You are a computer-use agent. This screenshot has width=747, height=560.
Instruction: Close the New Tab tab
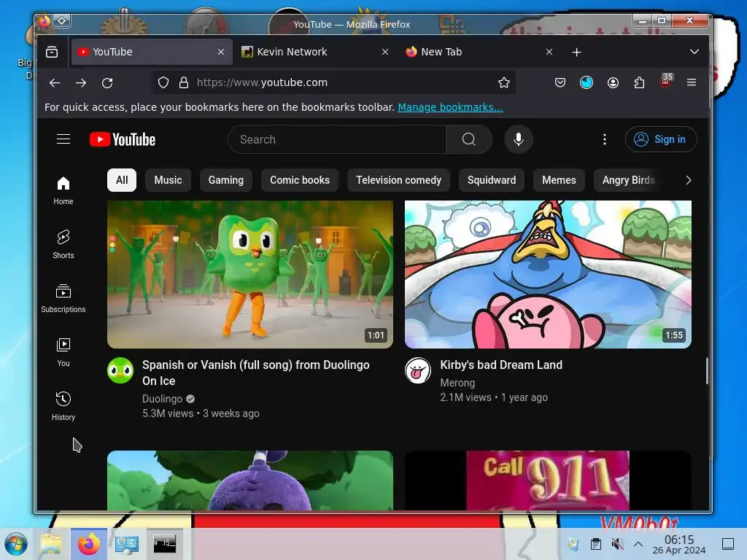tap(549, 52)
